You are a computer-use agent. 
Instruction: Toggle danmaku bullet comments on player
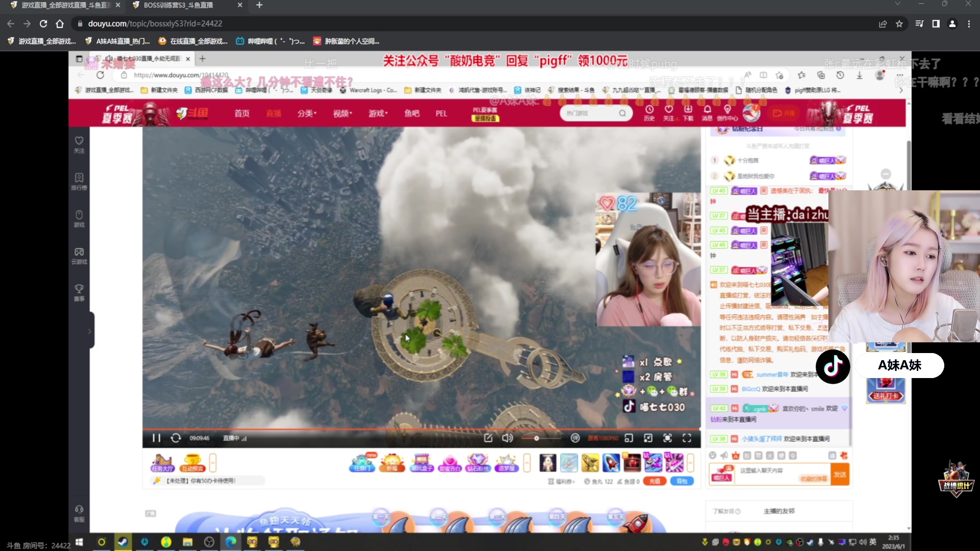click(x=575, y=438)
